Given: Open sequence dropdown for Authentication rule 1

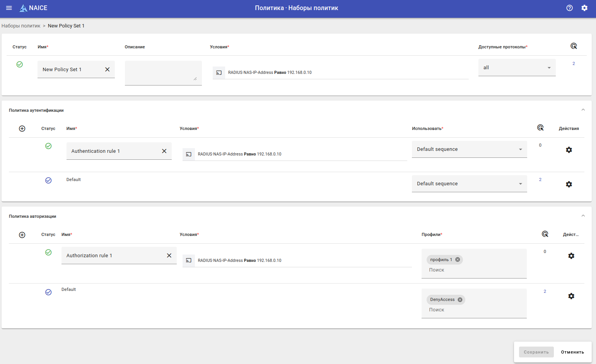Looking at the screenshot, I should click(469, 149).
